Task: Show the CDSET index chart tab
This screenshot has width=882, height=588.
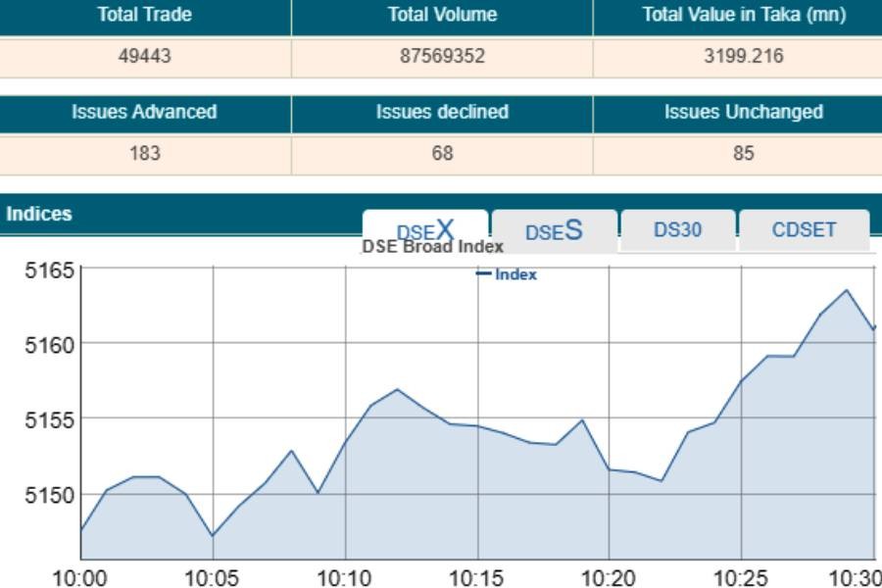Action: (x=804, y=230)
